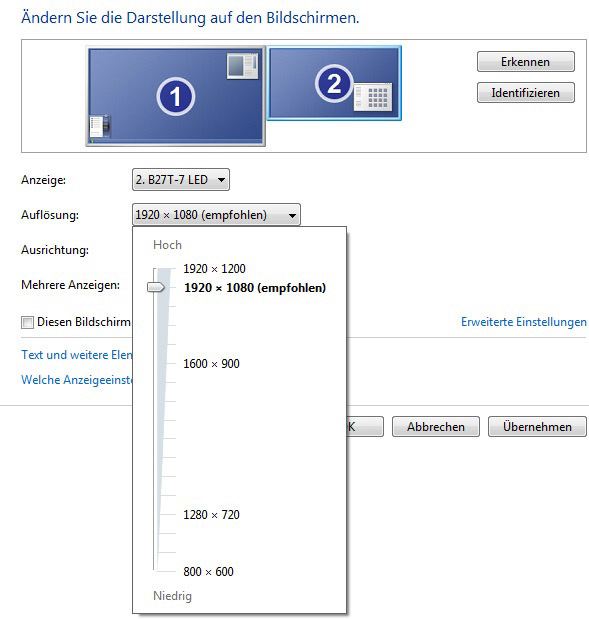
Task: Click the Erkennen button
Action: point(525,62)
